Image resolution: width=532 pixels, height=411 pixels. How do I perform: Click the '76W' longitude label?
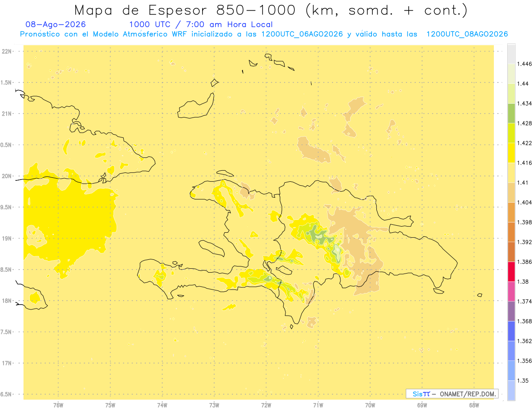(x=58, y=405)
